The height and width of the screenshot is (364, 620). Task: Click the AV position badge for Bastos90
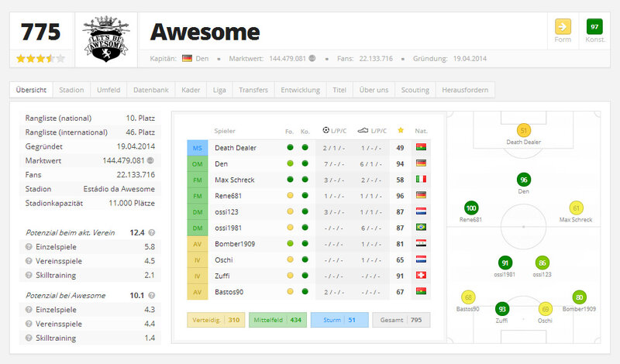click(198, 292)
